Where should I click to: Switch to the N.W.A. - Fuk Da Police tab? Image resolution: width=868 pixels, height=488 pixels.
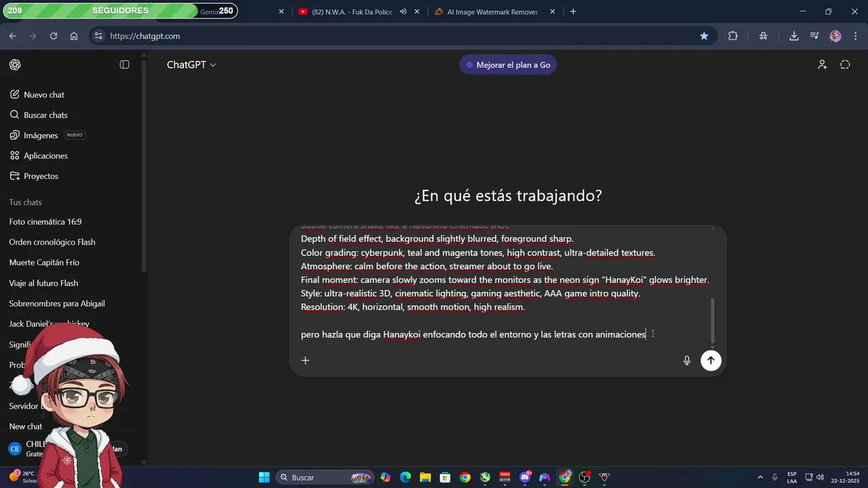click(x=351, y=12)
